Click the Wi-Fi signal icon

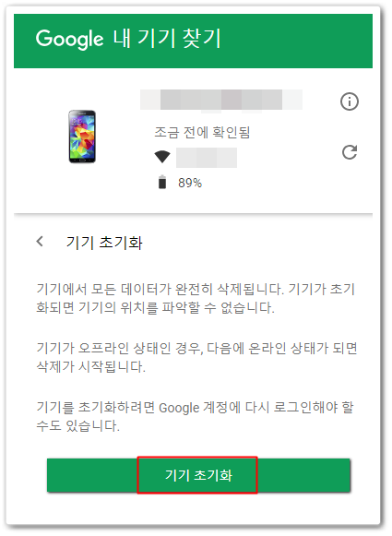pyautogui.click(x=162, y=157)
